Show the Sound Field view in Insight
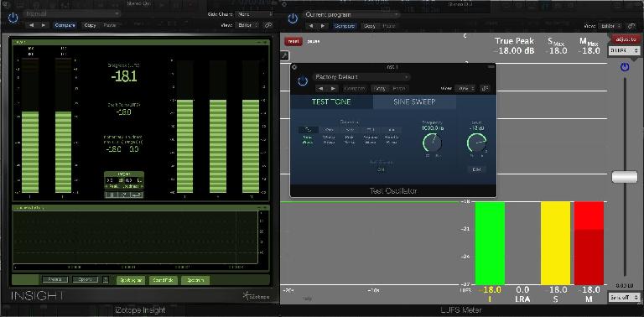This screenshot has width=644, height=317. [x=163, y=280]
